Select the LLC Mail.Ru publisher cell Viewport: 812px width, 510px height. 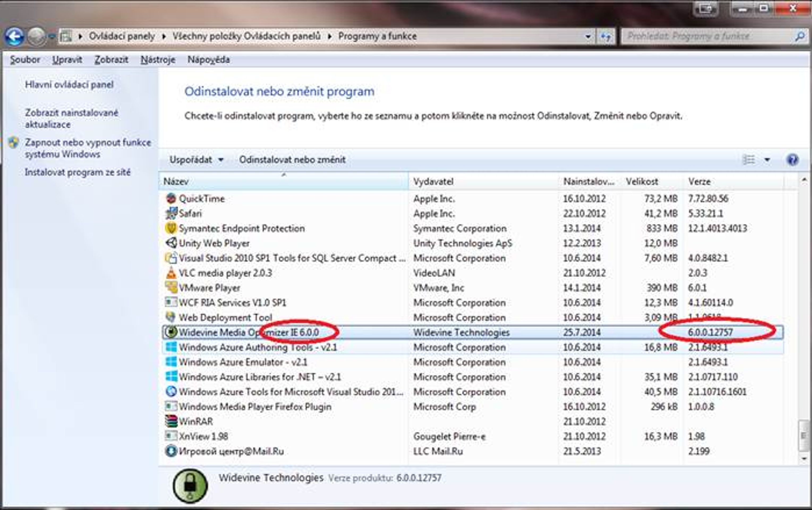coord(438,451)
